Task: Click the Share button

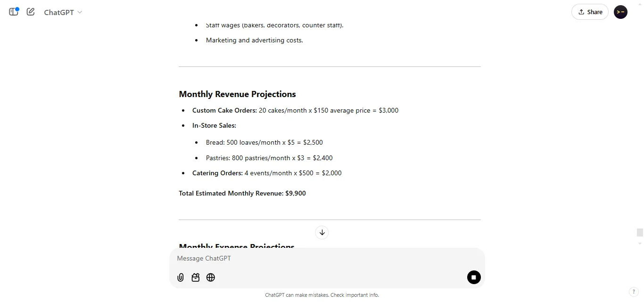Action: tap(590, 12)
